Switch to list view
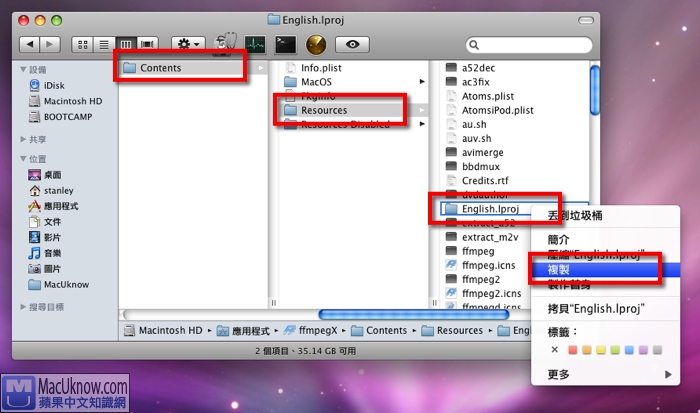Screen dimensions: 700x413 tap(104, 44)
